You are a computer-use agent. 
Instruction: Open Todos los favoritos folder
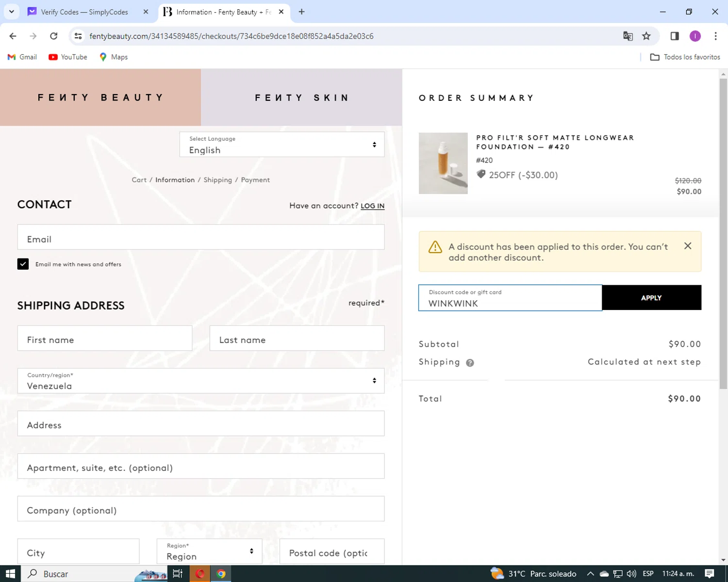click(685, 57)
